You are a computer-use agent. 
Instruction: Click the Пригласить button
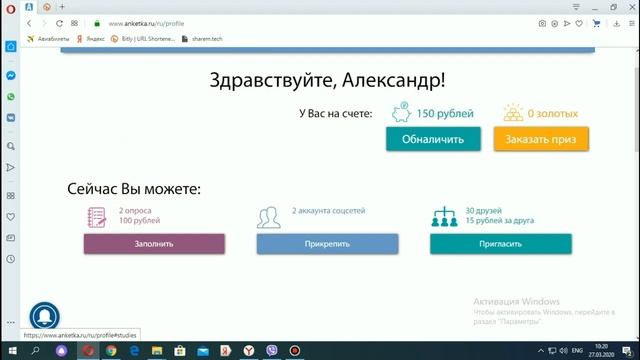pyautogui.click(x=501, y=244)
